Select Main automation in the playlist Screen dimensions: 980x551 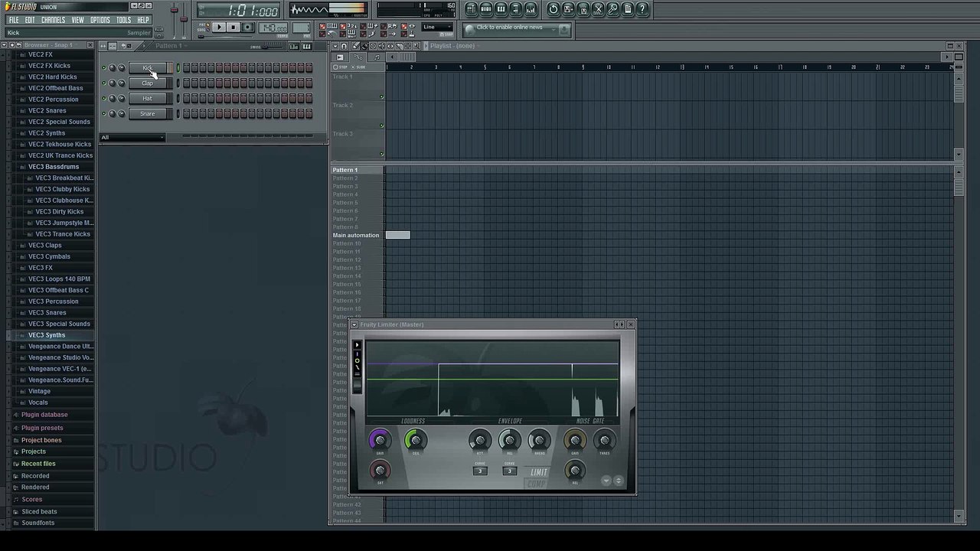356,236
